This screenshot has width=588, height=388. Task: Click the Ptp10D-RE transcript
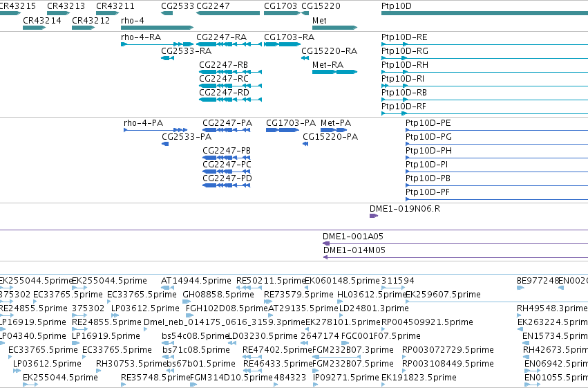coord(484,44)
